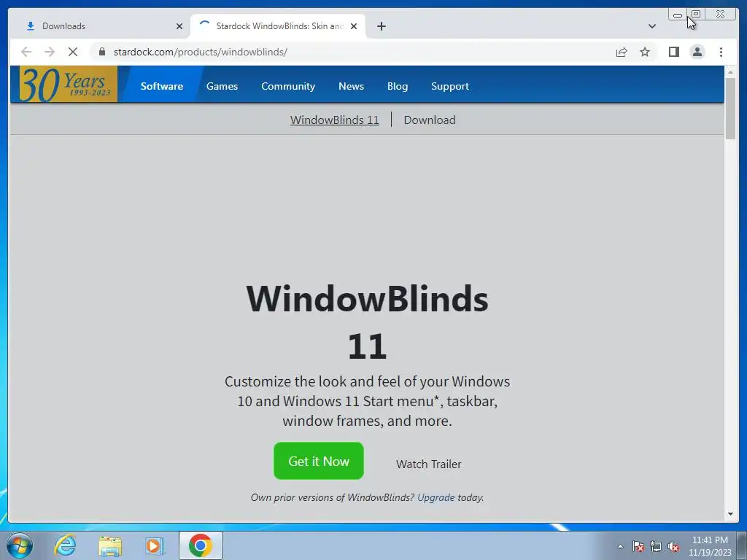
Task: Open the Community menu
Action: (287, 86)
